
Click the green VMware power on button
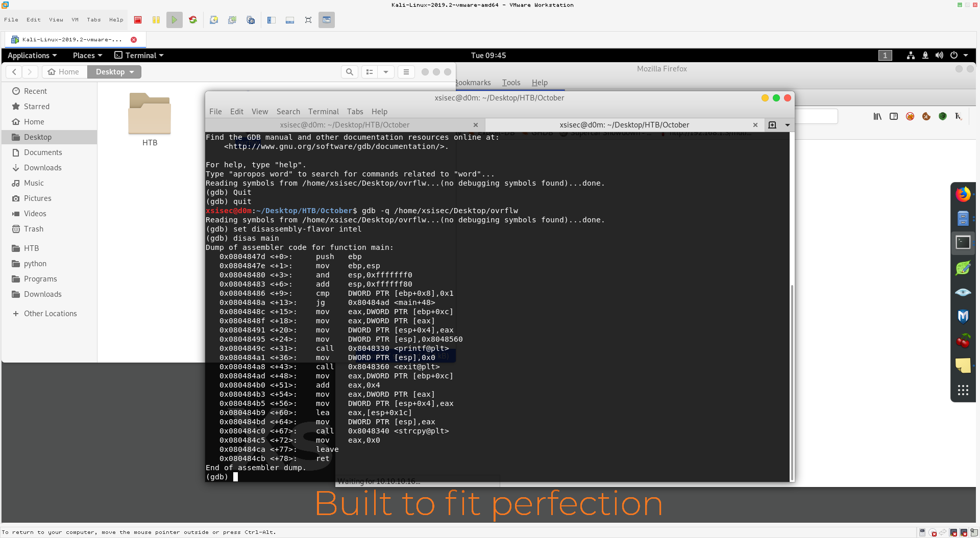coord(175,20)
